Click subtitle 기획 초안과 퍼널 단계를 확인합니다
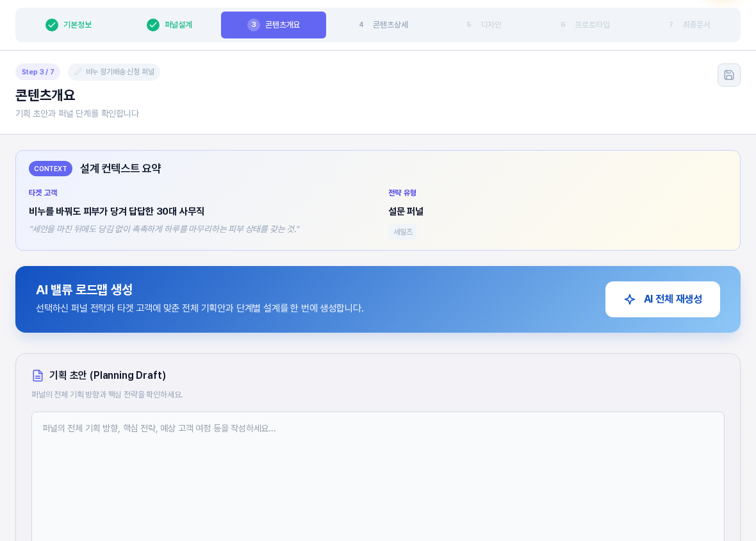The width and height of the screenshot is (756, 541). pos(77,113)
